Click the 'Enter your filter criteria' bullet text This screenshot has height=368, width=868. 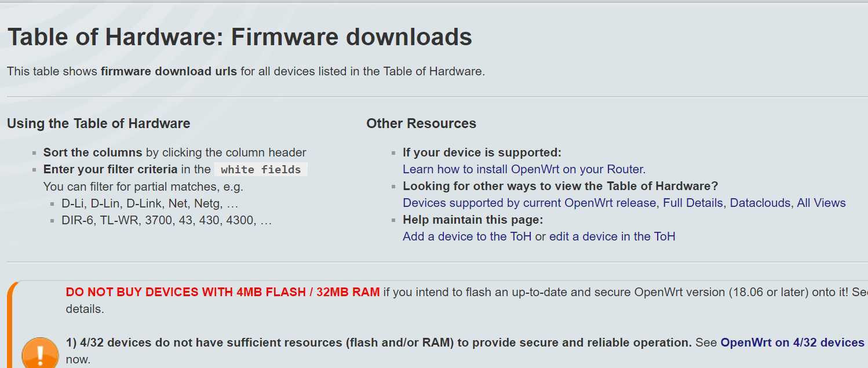click(111, 169)
